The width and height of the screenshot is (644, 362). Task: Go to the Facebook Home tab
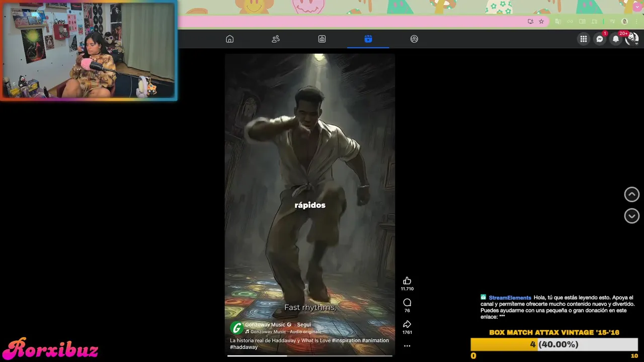pos(230,39)
